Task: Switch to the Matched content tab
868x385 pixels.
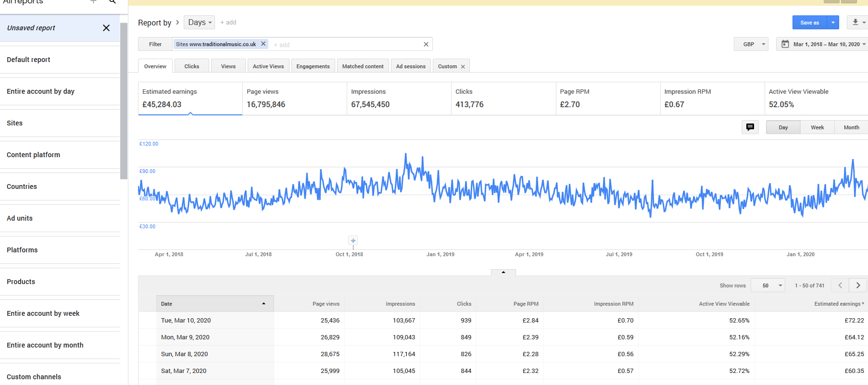Action: (x=363, y=66)
